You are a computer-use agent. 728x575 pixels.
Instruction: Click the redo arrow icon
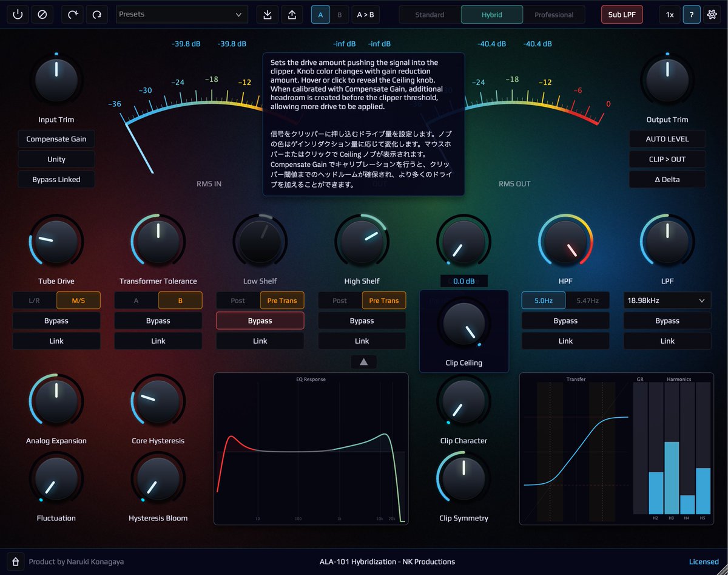coord(97,15)
